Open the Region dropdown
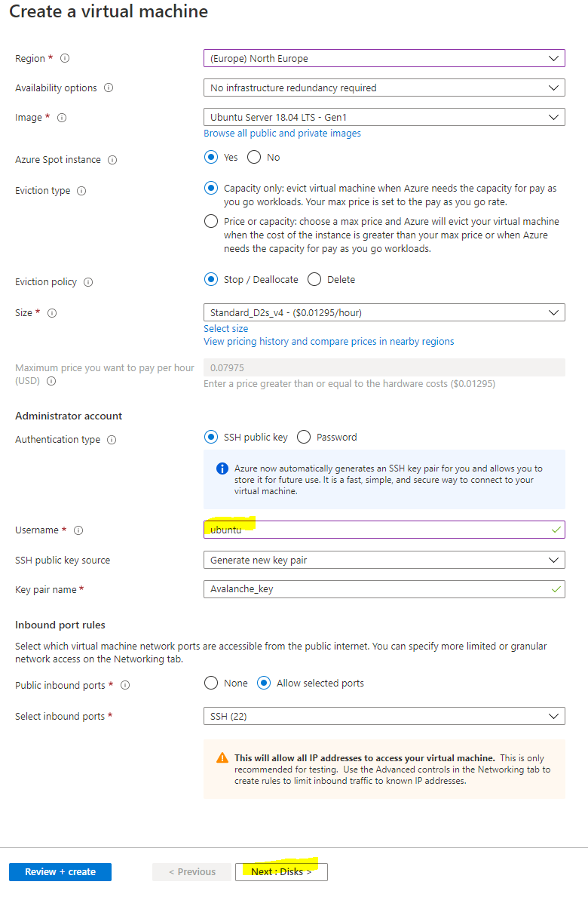588x897 pixels. click(384, 58)
